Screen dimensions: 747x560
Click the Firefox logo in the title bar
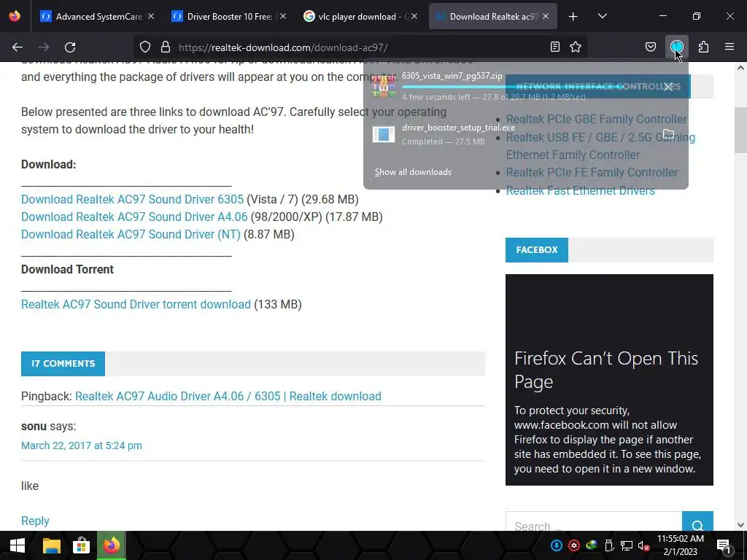click(x=15, y=16)
